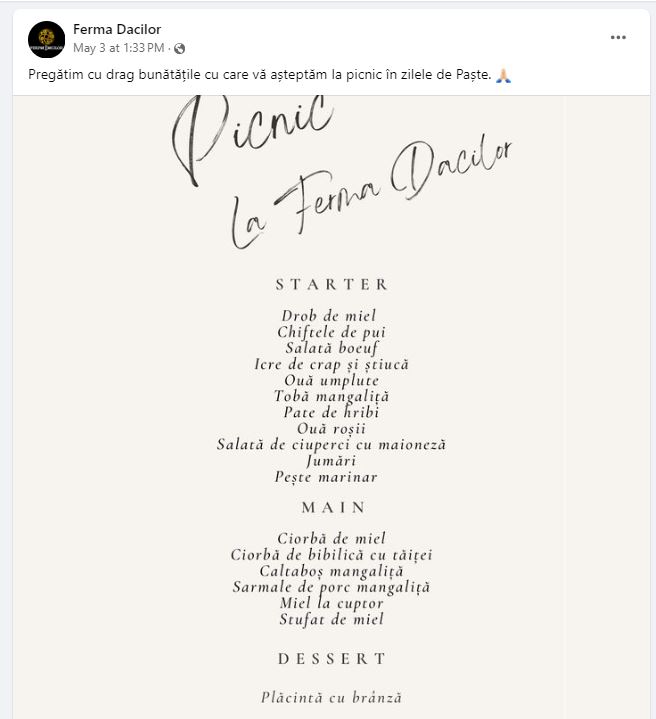Click the 'Plăcintă cu brânză' dessert line
656x719 pixels.
(331, 698)
